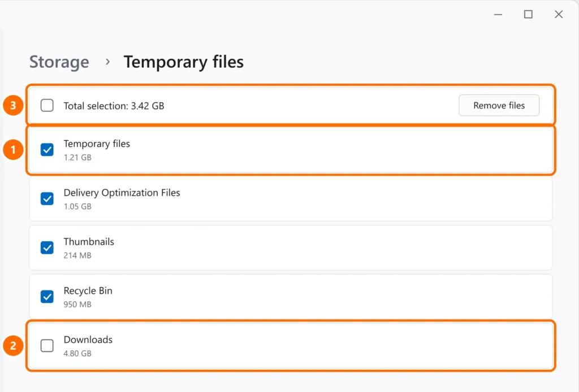Screen dimensions: 579x392
Task: Uncheck the Recycle Bin checkbox
Action: point(47,297)
